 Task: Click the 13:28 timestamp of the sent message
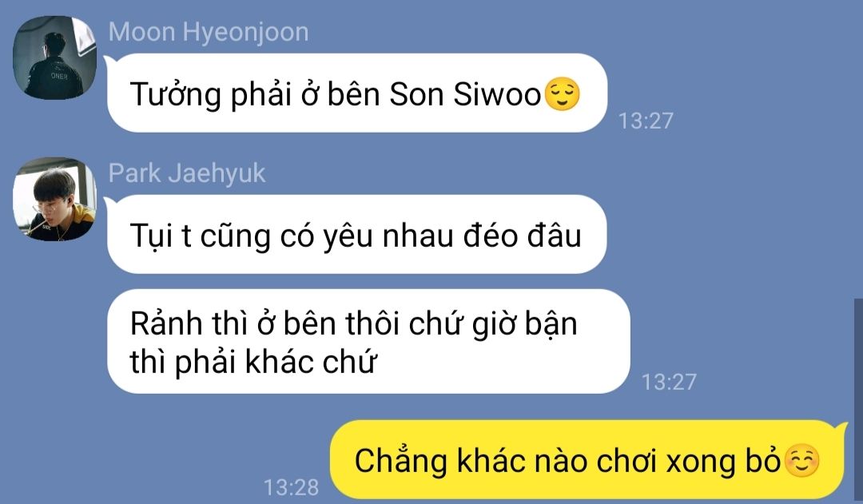[291, 487]
